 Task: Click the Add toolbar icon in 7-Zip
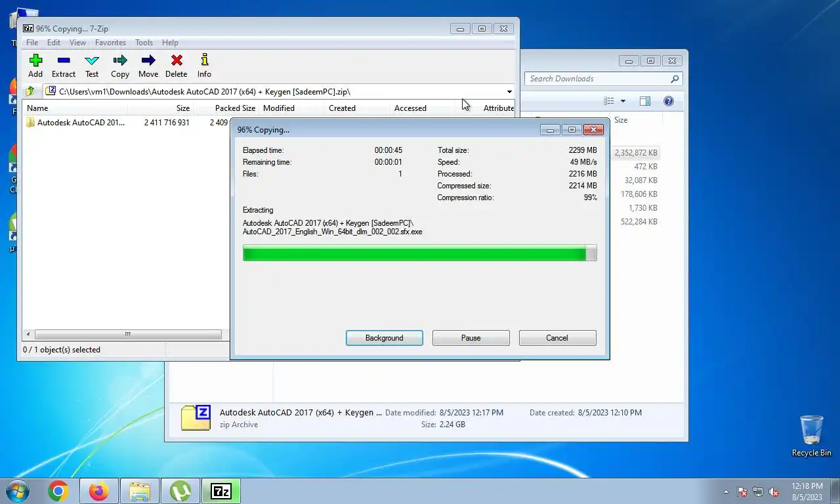click(35, 66)
